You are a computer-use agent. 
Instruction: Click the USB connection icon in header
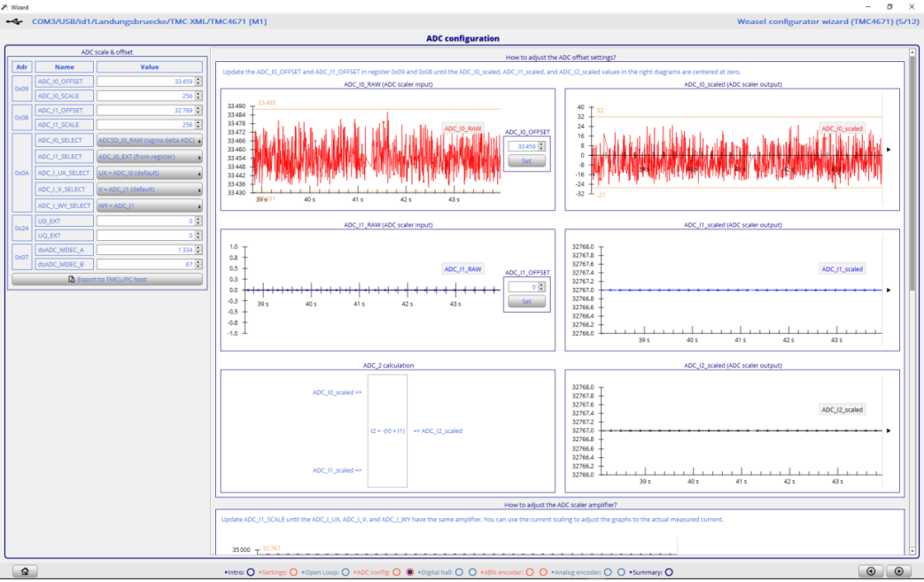pyautogui.click(x=15, y=21)
